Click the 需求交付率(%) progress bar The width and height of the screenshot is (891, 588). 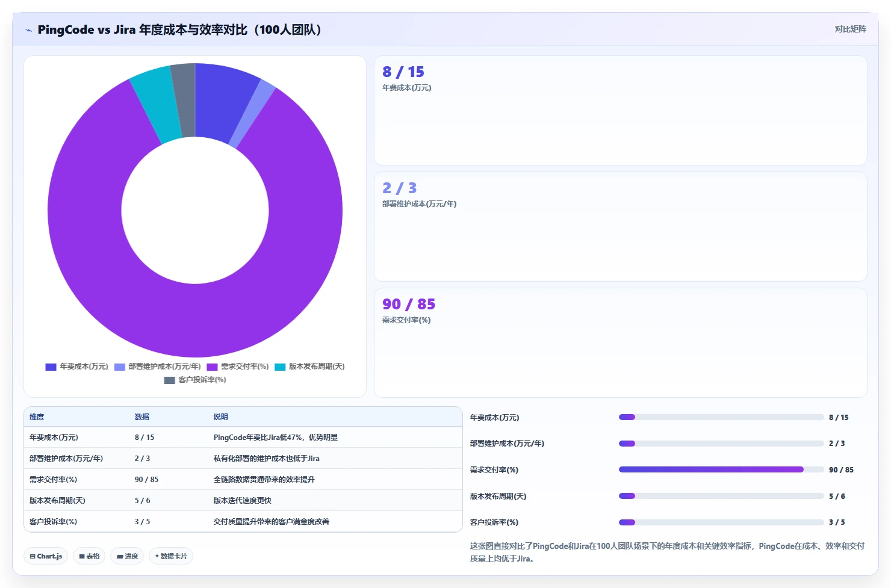point(721,469)
